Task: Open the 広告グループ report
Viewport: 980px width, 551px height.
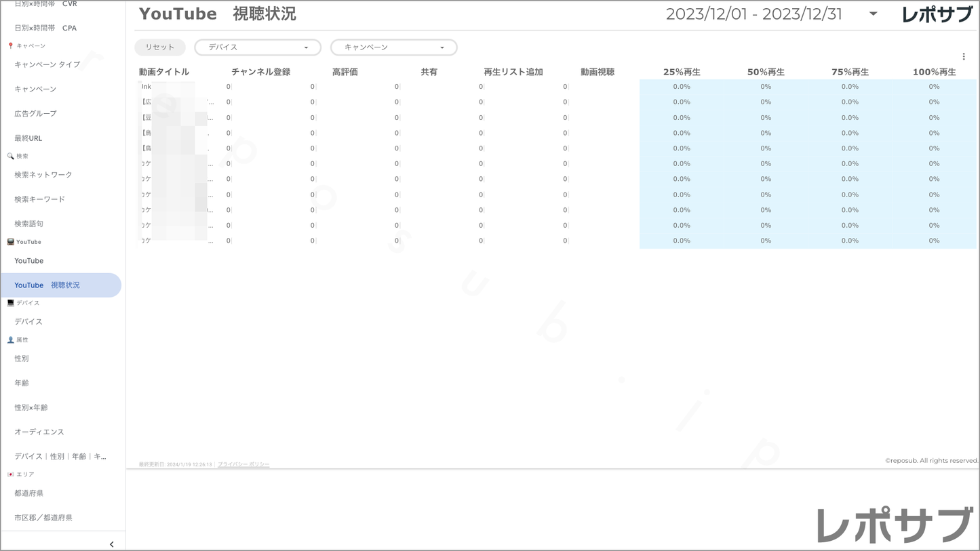Action: pyautogui.click(x=35, y=114)
